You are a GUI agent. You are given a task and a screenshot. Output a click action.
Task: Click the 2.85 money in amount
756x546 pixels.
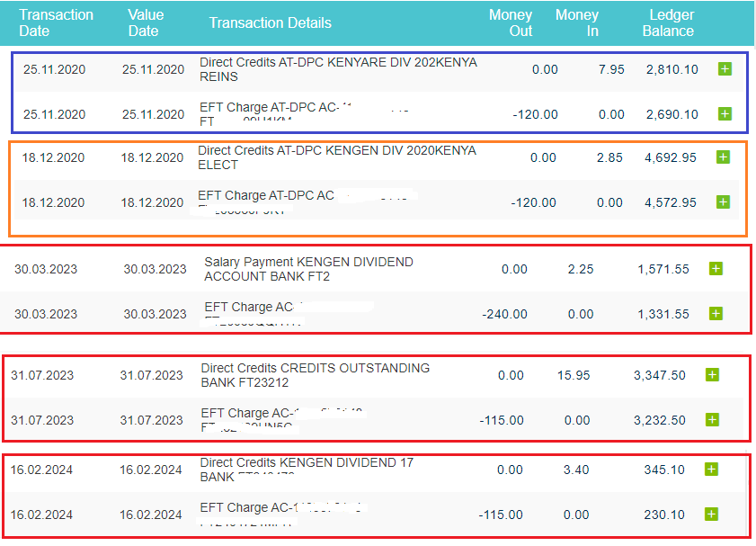[609, 157]
